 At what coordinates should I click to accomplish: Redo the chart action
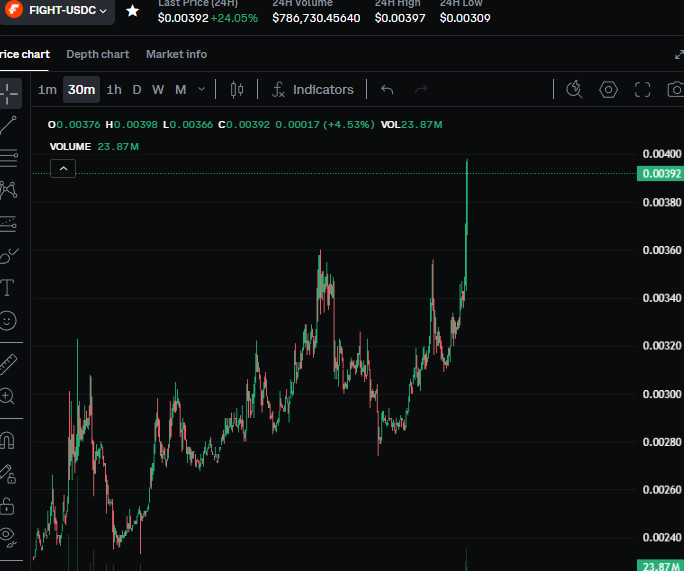tap(421, 89)
